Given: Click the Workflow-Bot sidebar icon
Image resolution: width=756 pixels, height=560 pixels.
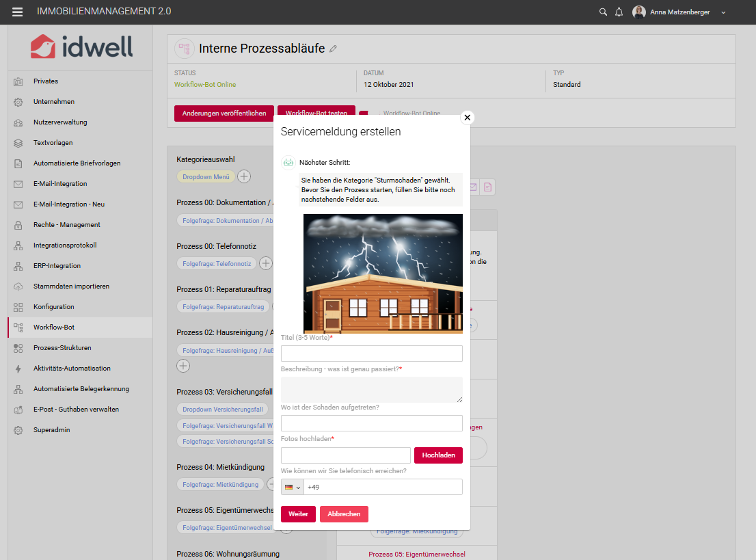Looking at the screenshot, I should [18, 328].
